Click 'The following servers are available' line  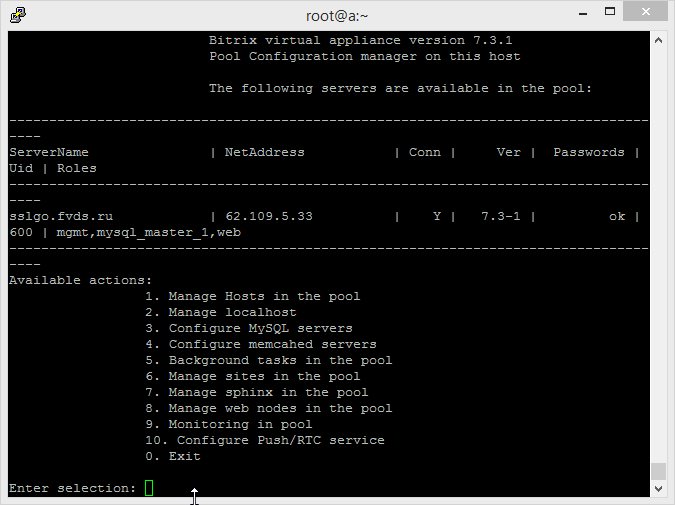pos(400,88)
